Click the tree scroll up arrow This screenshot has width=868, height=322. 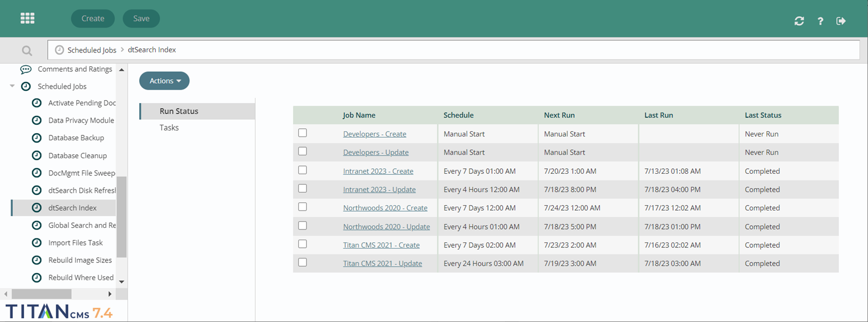click(121, 69)
